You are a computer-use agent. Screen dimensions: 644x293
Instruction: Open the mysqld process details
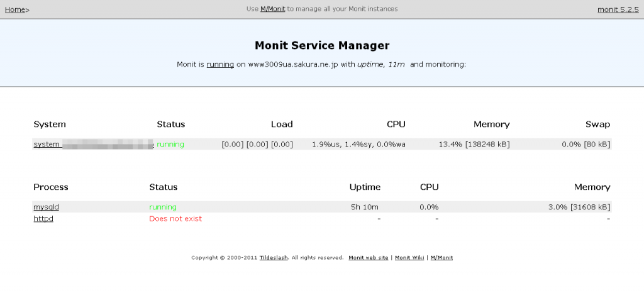[x=46, y=207]
